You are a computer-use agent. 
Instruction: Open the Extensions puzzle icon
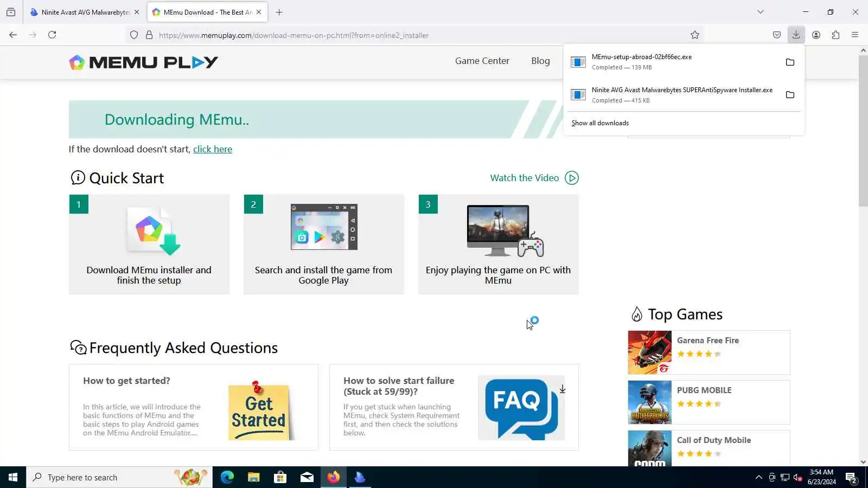[835, 35]
